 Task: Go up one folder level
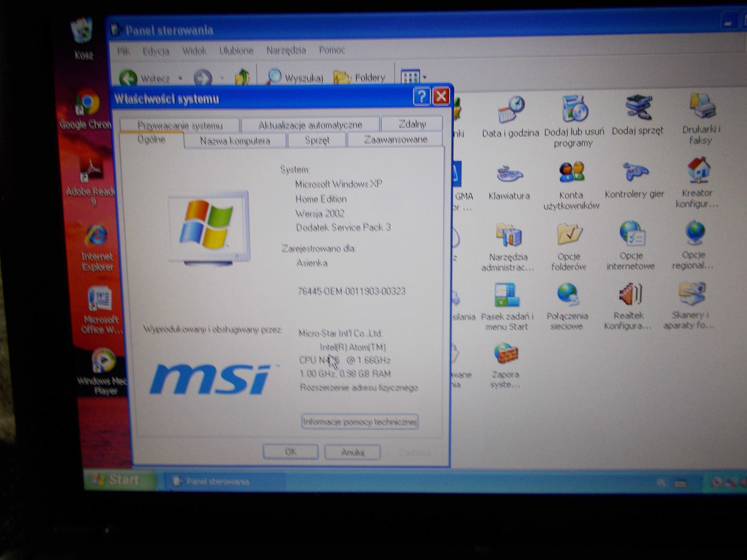pyautogui.click(x=243, y=77)
